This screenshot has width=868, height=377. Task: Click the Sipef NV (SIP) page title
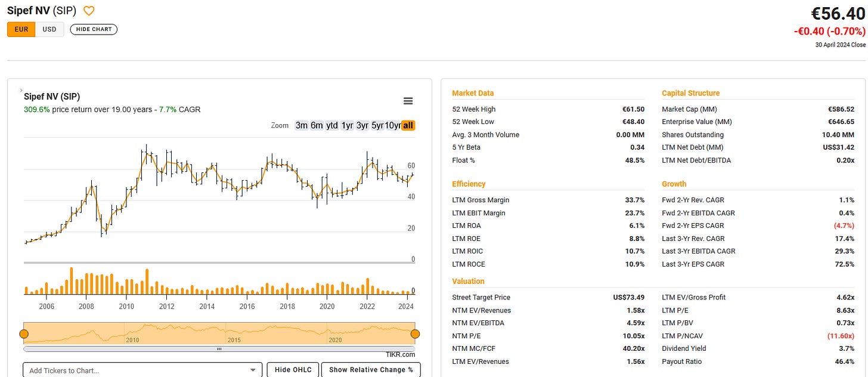point(42,11)
